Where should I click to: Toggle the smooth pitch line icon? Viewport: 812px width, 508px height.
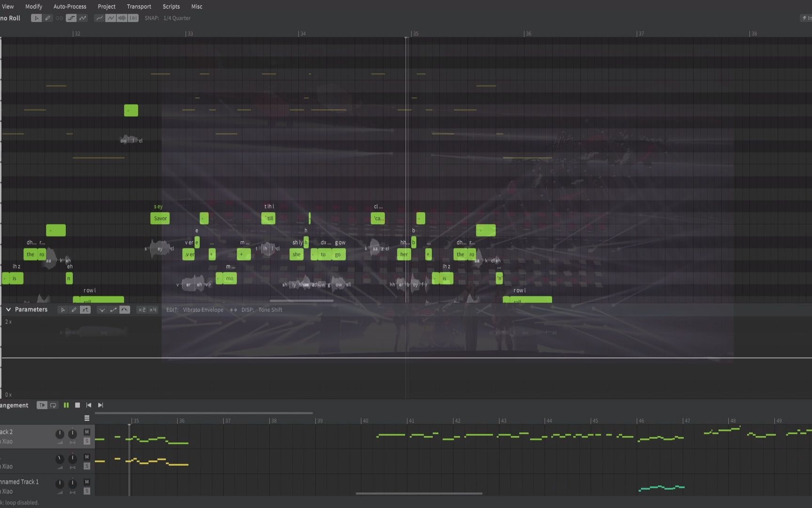tap(99, 18)
